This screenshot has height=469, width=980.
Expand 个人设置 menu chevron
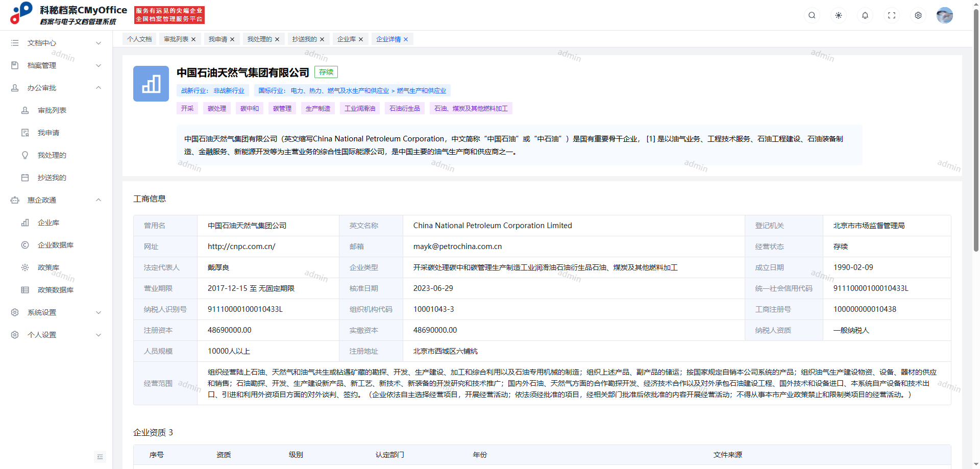pos(99,335)
